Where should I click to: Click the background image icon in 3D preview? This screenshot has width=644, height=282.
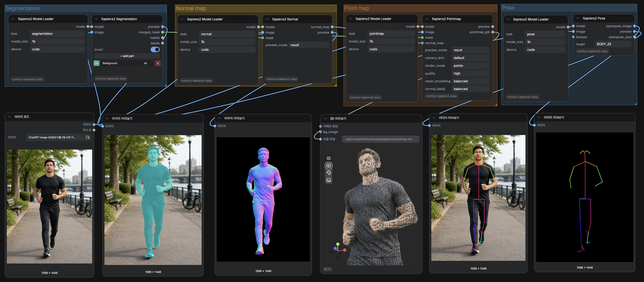[x=329, y=180]
